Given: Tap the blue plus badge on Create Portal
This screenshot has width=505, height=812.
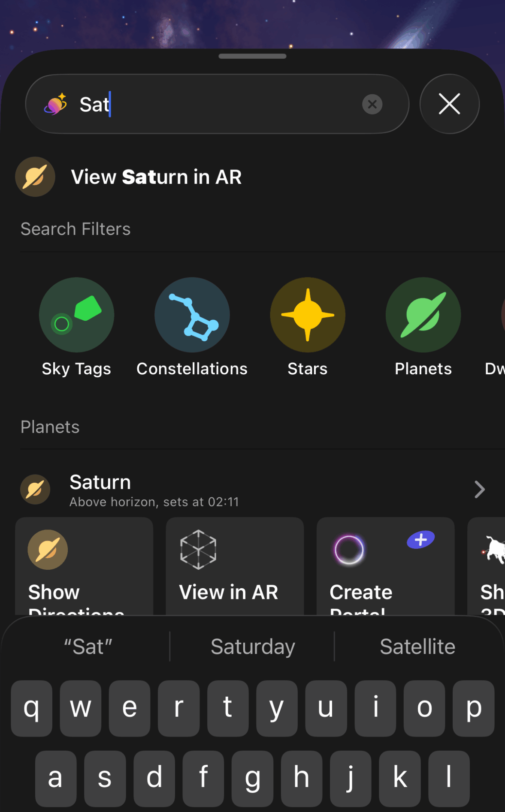Looking at the screenshot, I should 421,539.
